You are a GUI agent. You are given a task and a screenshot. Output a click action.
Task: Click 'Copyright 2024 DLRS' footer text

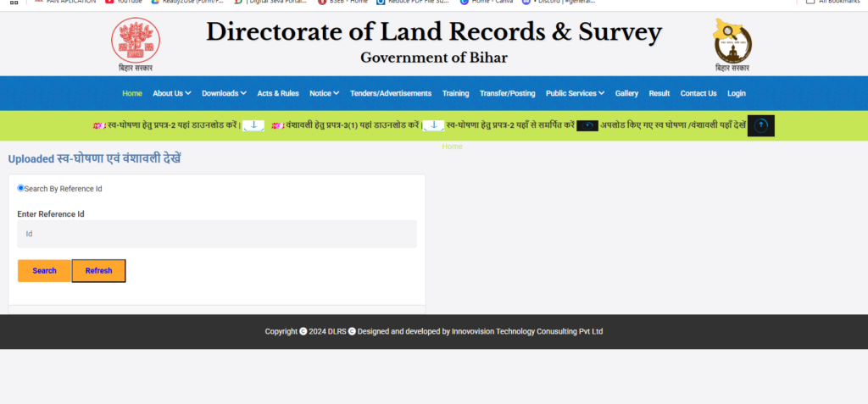tap(305, 331)
